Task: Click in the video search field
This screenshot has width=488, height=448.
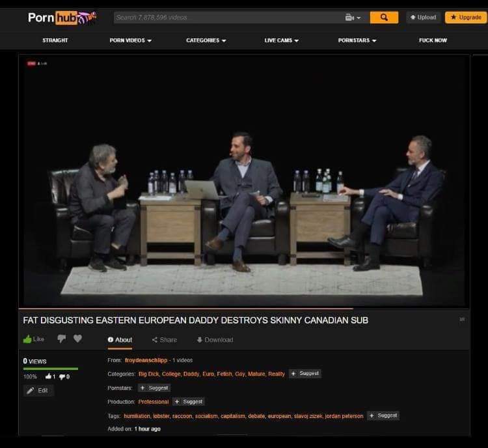Action: 229,18
